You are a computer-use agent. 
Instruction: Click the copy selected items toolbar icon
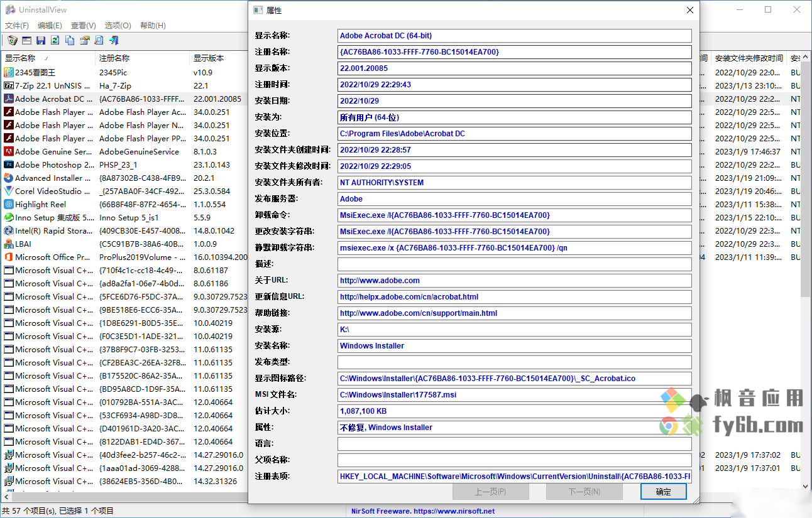[x=70, y=40]
